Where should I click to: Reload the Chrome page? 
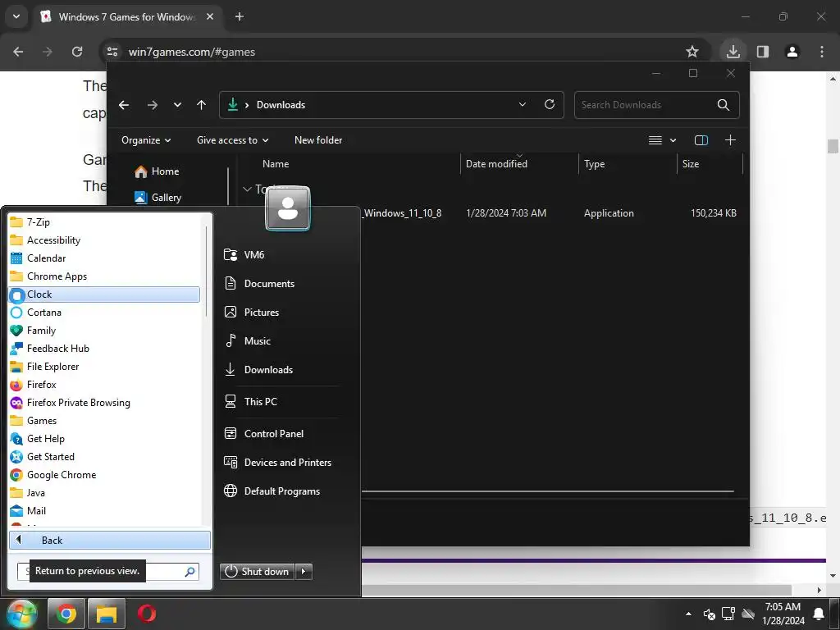pos(77,52)
